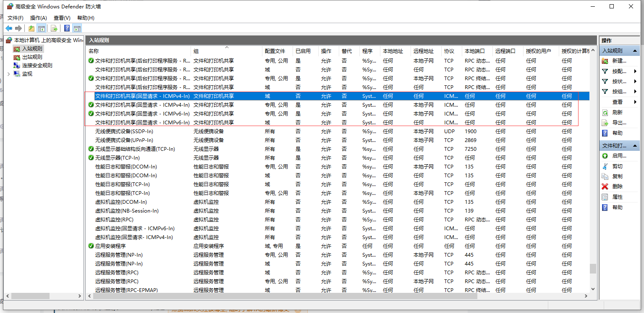Click 删除 delete in the action pane

click(x=617, y=187)
